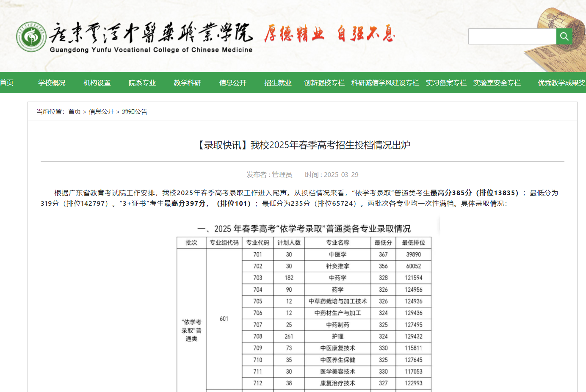Open the 信息公开 menu

[232, 83]
